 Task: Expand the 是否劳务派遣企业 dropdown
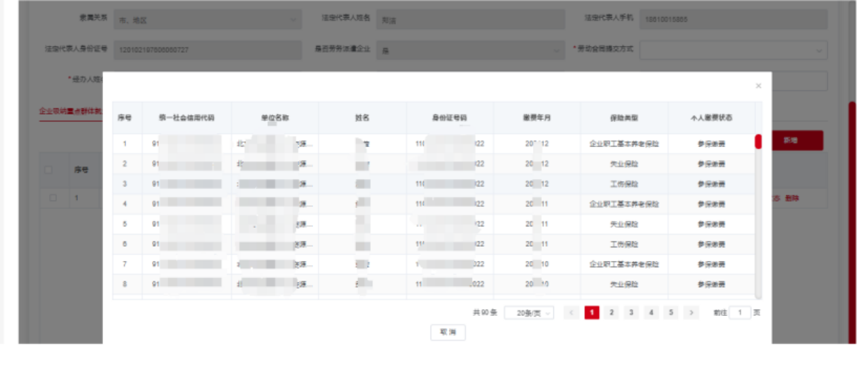point(470,50)
